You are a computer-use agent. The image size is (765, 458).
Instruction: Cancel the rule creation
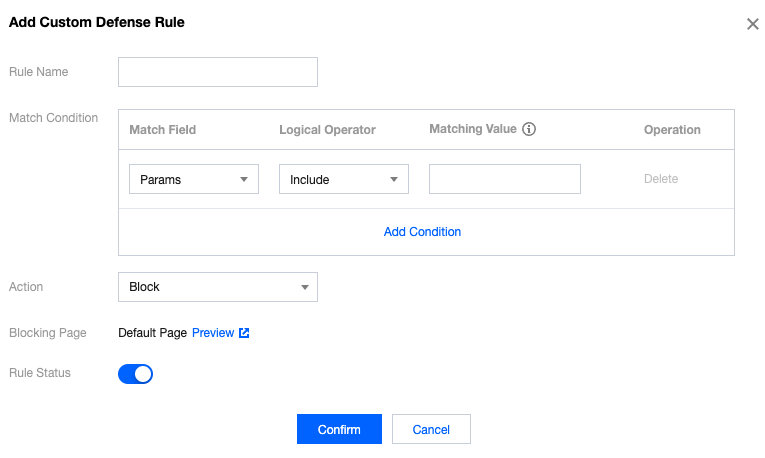point(431,429)
